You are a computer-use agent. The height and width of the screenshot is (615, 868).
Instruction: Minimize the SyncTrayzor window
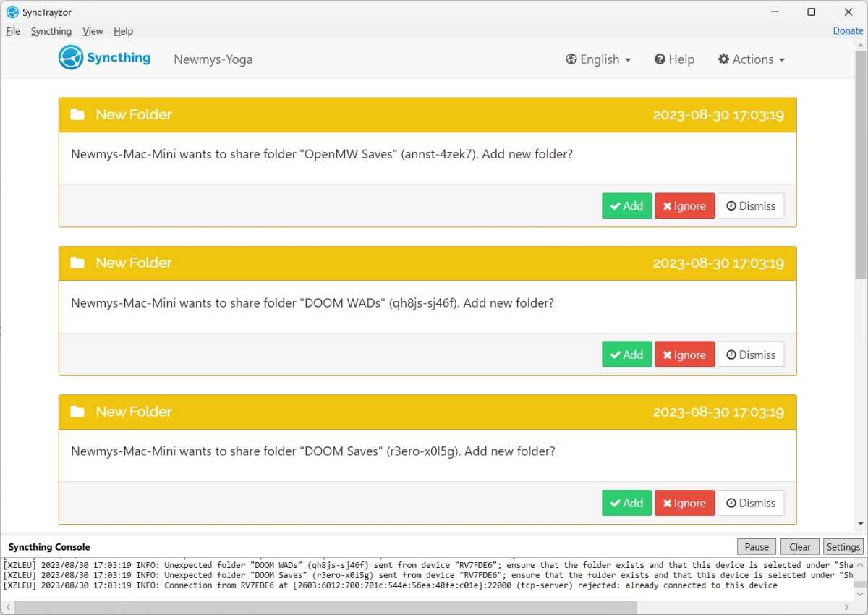pyautogui.click(x=774, y=12)
